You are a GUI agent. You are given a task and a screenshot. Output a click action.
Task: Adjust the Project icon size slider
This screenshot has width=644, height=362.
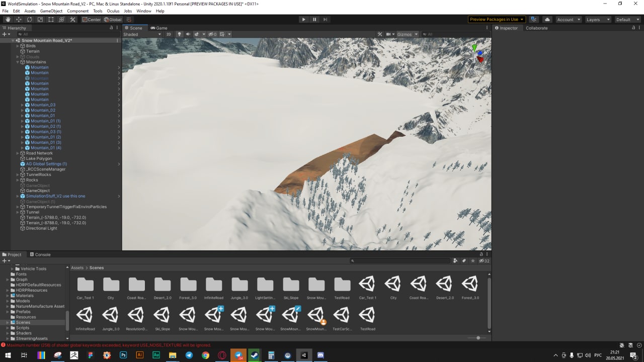pyautogui.click(x=477, y=338)
